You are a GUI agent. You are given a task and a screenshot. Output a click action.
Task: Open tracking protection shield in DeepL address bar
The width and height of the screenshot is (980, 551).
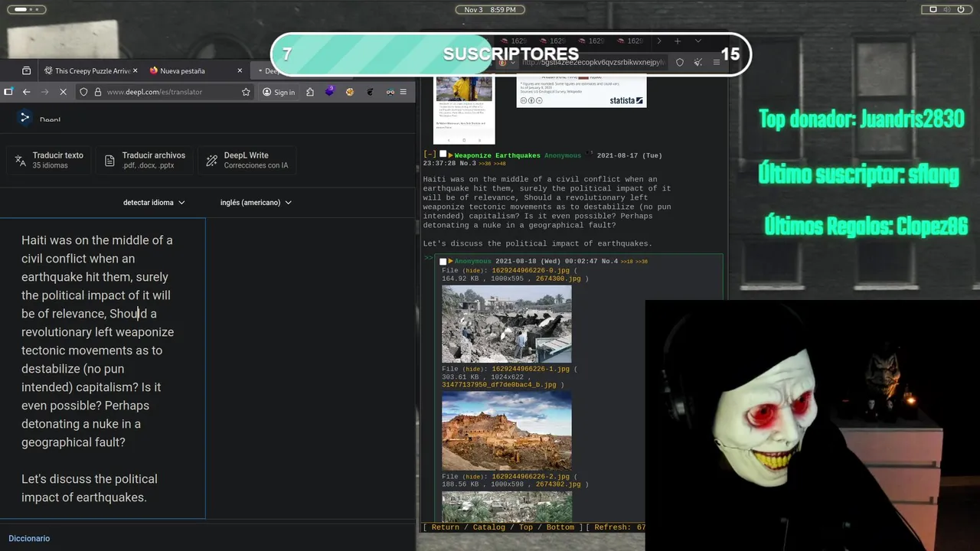pyautogui.click(x=84, y=92)
